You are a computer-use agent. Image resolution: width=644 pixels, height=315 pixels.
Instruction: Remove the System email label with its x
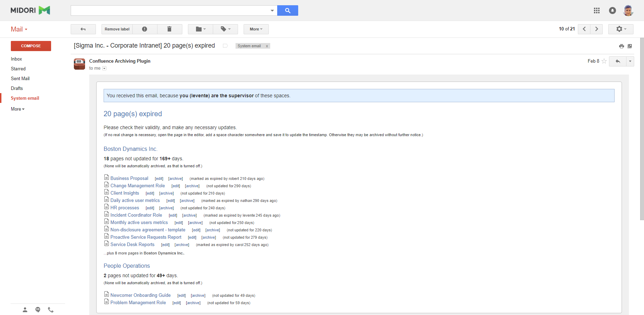tap(267, 45)
